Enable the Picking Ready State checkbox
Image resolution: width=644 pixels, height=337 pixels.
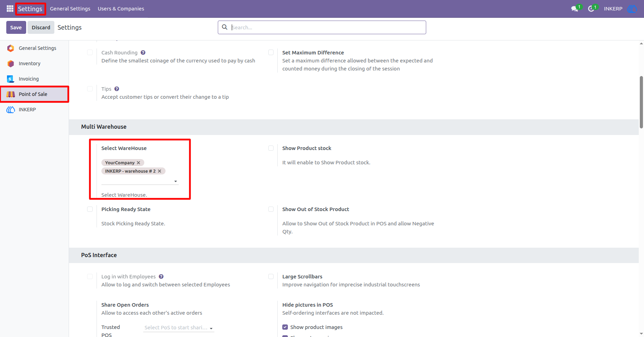(x=90, y=209)
